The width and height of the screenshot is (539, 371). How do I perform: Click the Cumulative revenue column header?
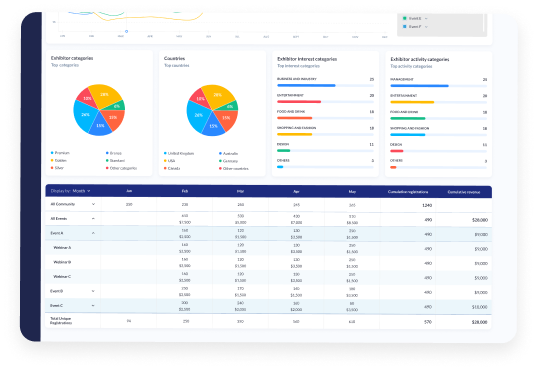pos(463,192)
